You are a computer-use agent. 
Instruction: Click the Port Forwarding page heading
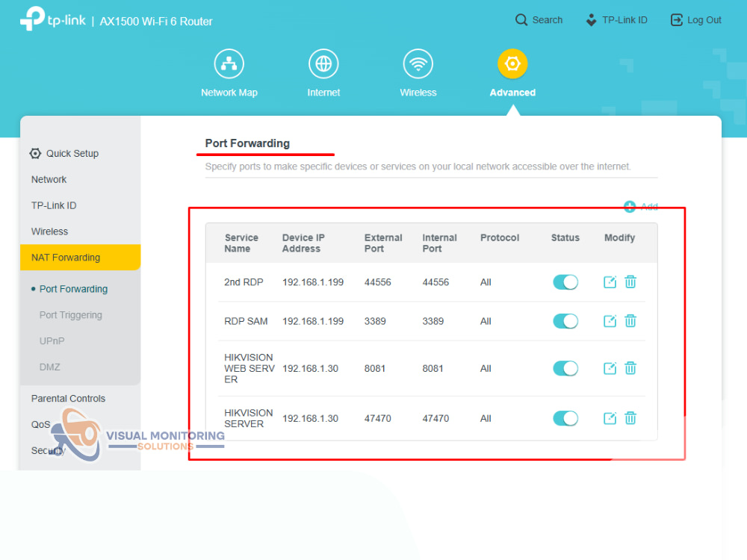pyautogui.click(x=247, y=143)
